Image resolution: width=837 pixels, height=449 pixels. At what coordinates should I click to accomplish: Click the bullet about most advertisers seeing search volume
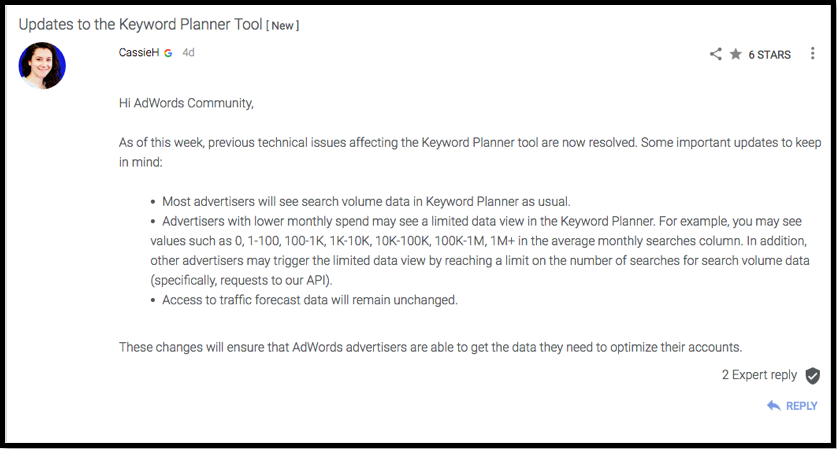360,202
